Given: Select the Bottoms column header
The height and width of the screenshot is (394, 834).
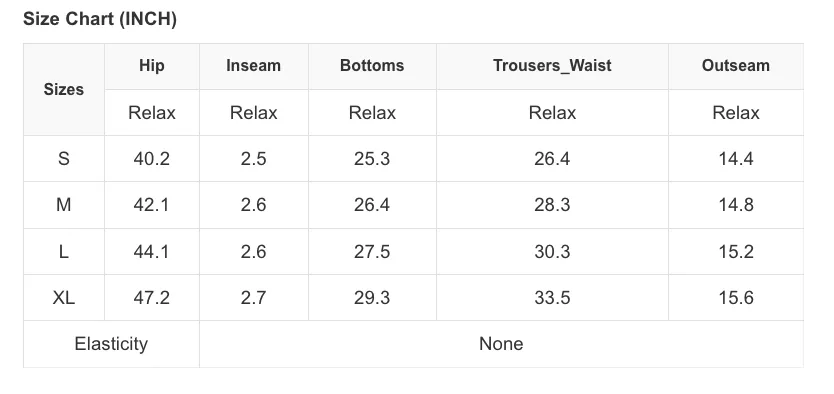Looking at the screenshot, I should click(372, 66).
